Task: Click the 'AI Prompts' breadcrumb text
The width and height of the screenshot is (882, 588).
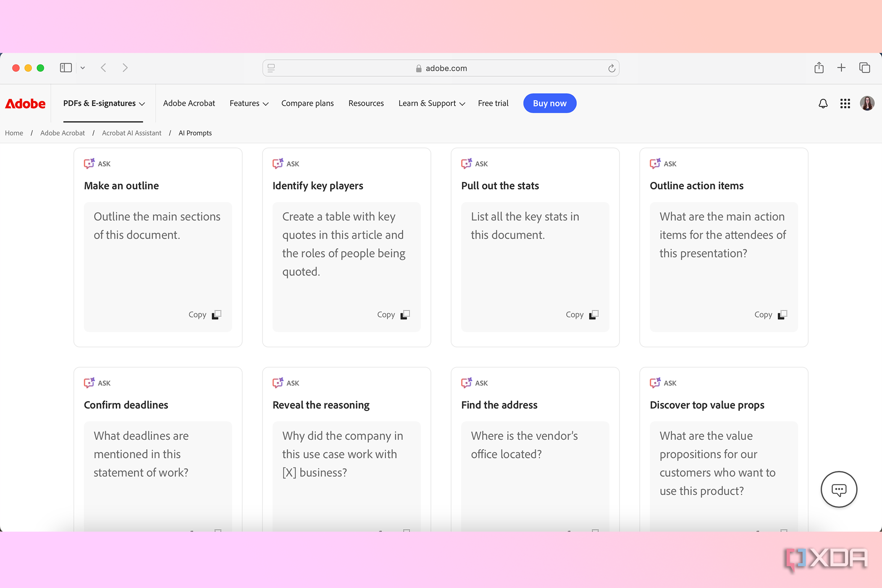Action: 195,133
